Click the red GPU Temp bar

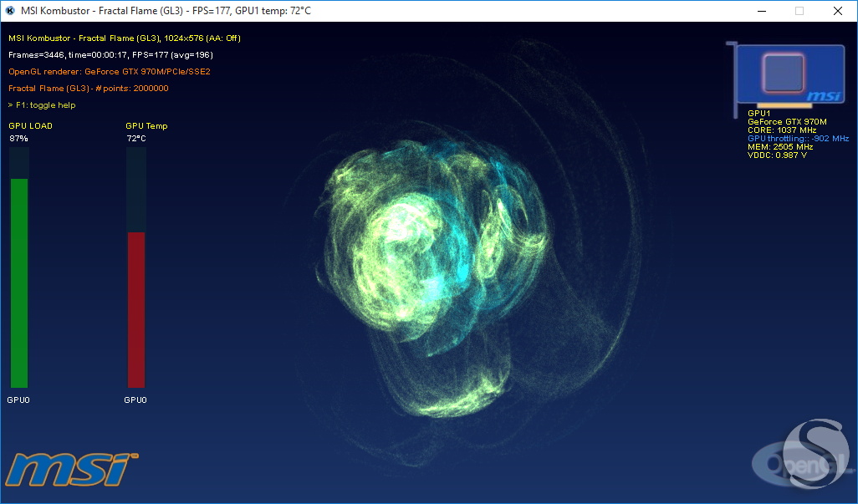[x=136, y=310]
